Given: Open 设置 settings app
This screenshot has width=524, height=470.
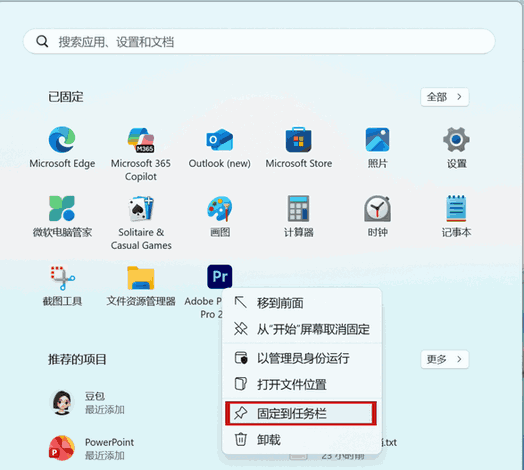Looking at the screenshot, I should click(456, 147).
